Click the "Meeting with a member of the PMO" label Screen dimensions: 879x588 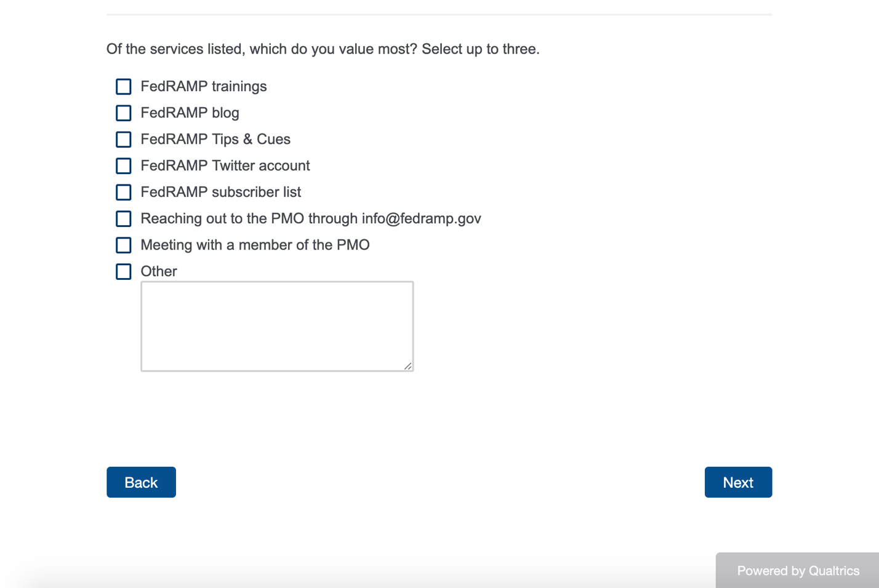point(255,245)
